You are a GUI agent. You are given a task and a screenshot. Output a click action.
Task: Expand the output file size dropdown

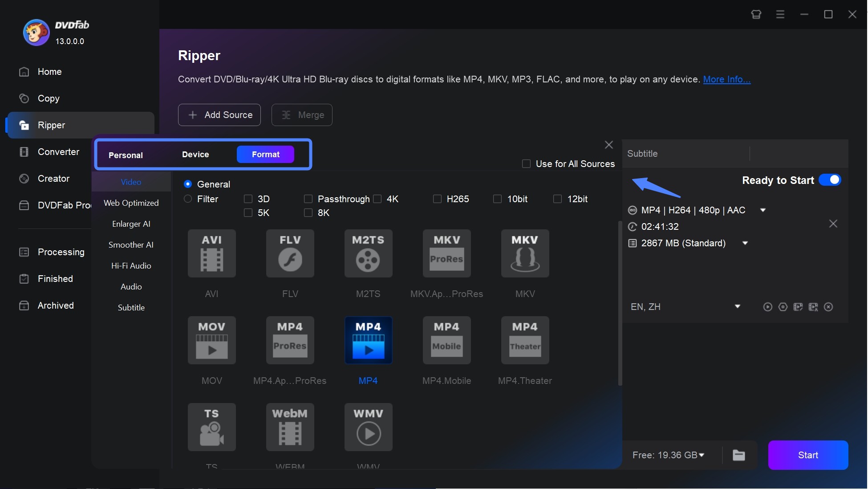pyautogui.click(x=745, y=243)
